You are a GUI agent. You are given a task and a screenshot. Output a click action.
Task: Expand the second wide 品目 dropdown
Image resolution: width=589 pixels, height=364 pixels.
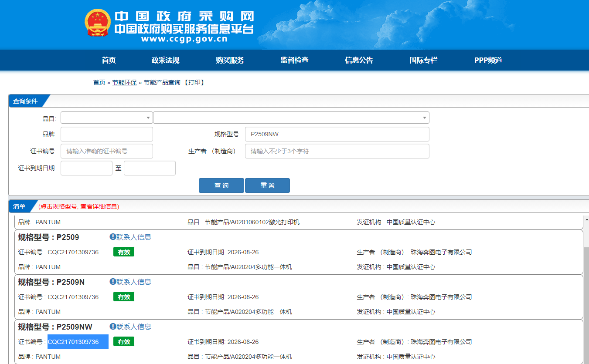click(291, 118)
